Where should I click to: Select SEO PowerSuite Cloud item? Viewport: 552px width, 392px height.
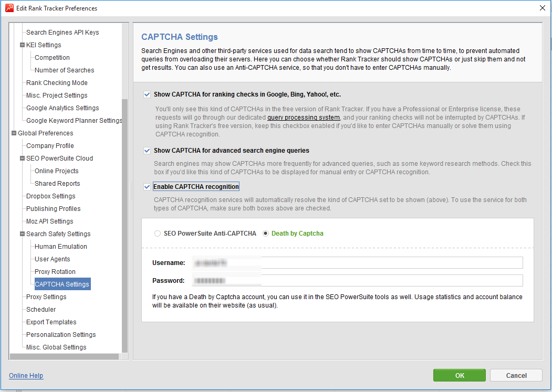(x=59, y=158)
